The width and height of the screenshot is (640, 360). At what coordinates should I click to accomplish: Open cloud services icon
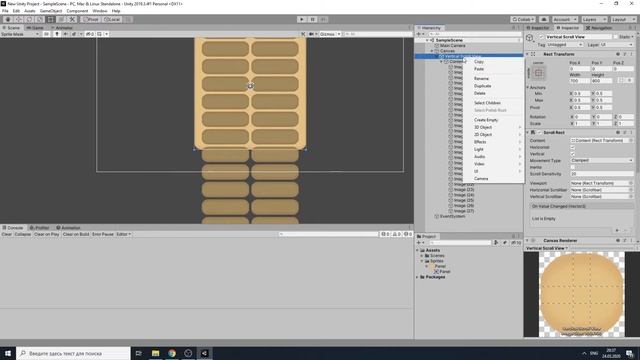pyautogui.click(x=544, y=19)
